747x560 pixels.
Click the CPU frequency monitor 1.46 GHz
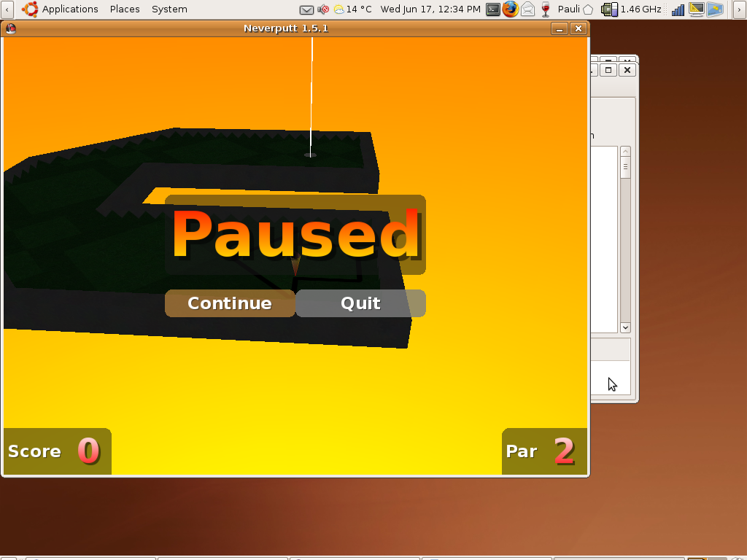[x=632, y=9]
